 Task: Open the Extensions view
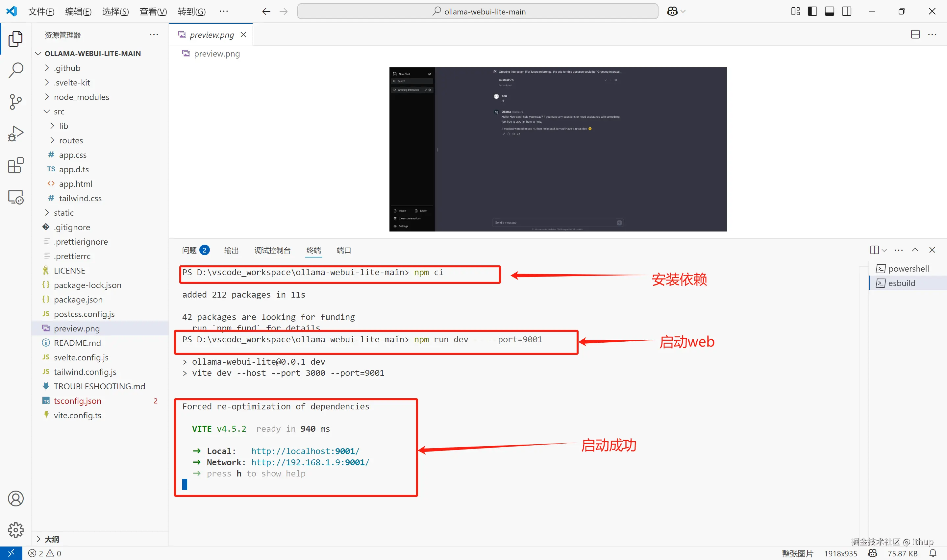coord(15,165)
